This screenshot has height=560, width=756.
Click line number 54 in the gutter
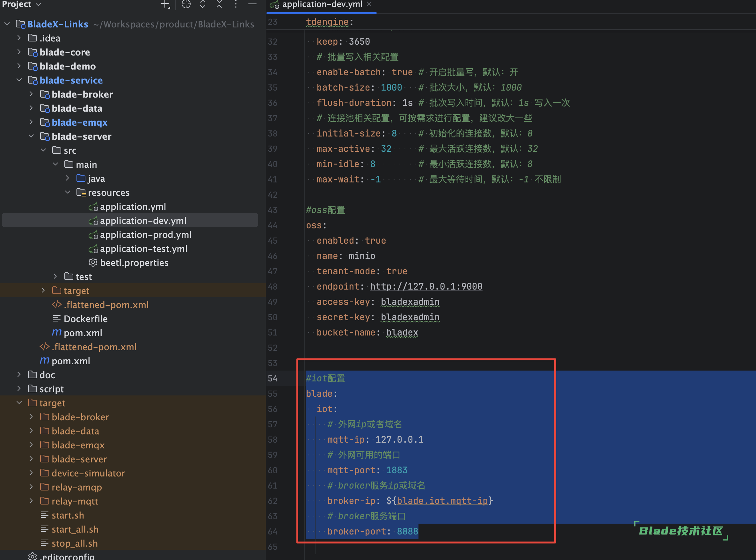point(273,378)
